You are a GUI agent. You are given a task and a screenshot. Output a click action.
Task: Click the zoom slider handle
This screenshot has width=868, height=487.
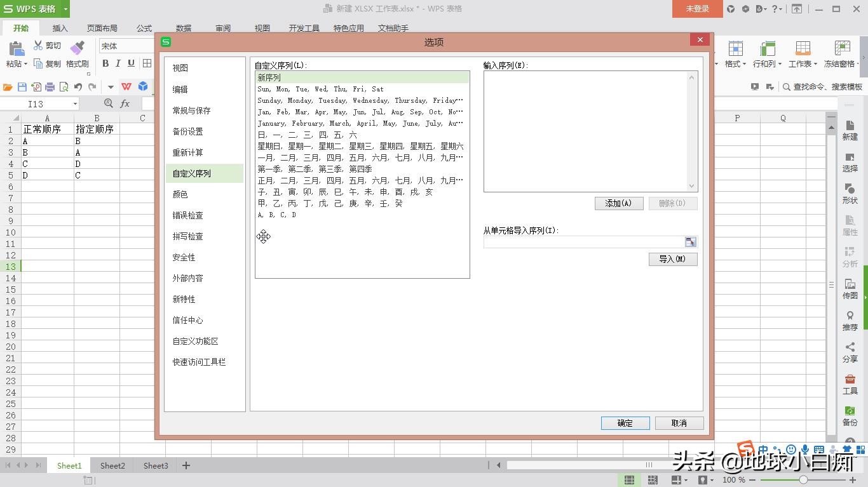pyautogui.click(x=803, y=480)
